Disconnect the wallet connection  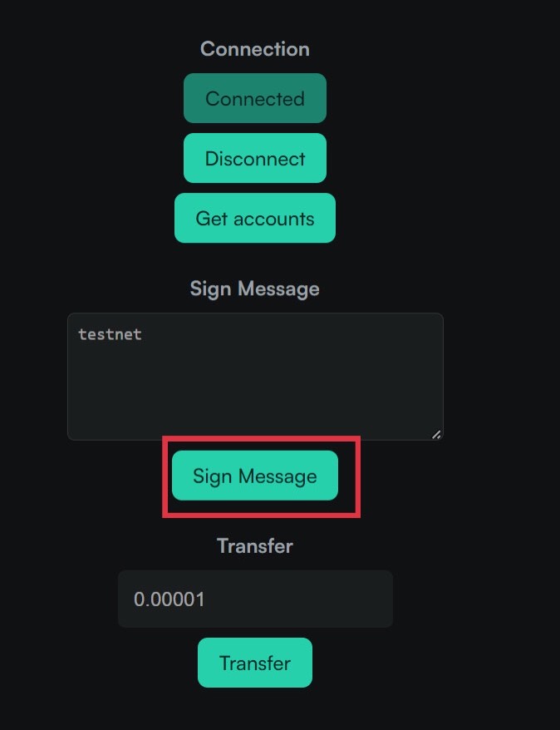click(x=255, y=158)
